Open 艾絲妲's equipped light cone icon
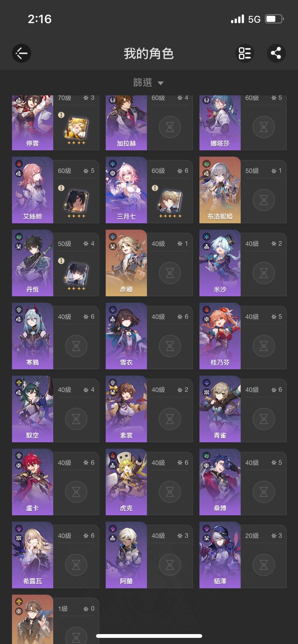Screen dimensions: 298x644 point(76,204)
